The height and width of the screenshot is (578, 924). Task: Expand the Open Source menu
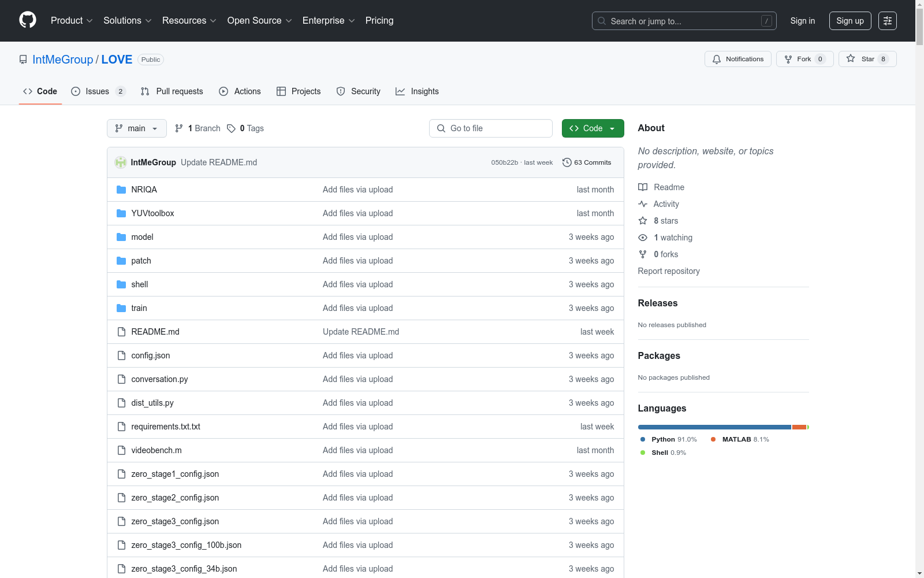tap(260, 21)
